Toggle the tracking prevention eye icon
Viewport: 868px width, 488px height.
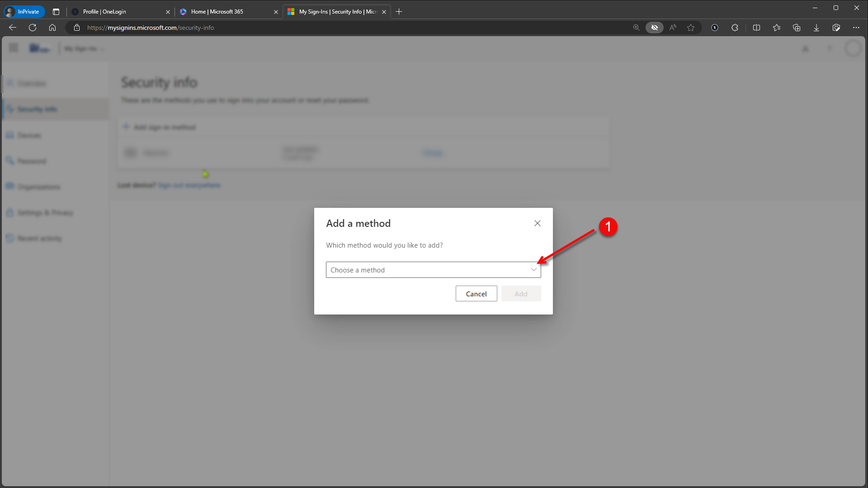654,28
